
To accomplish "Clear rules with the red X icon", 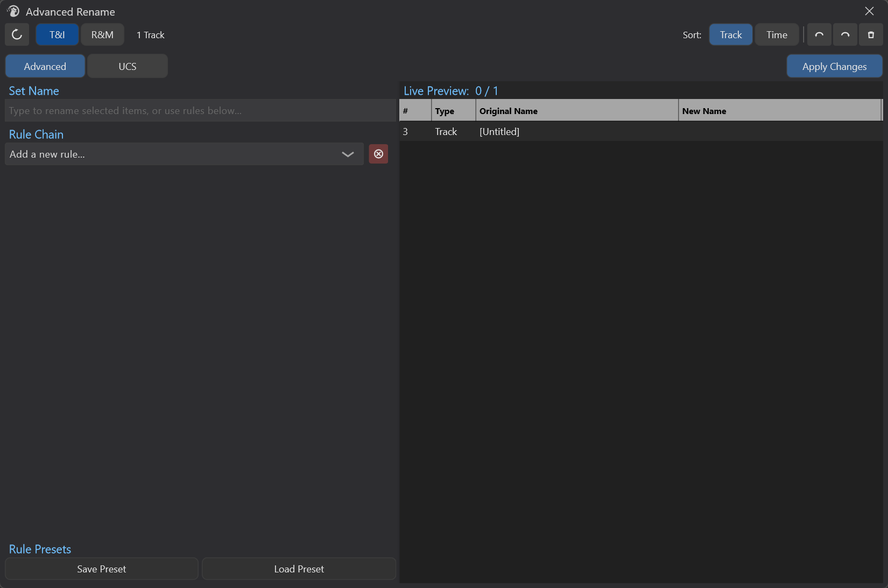I will 378,154.
